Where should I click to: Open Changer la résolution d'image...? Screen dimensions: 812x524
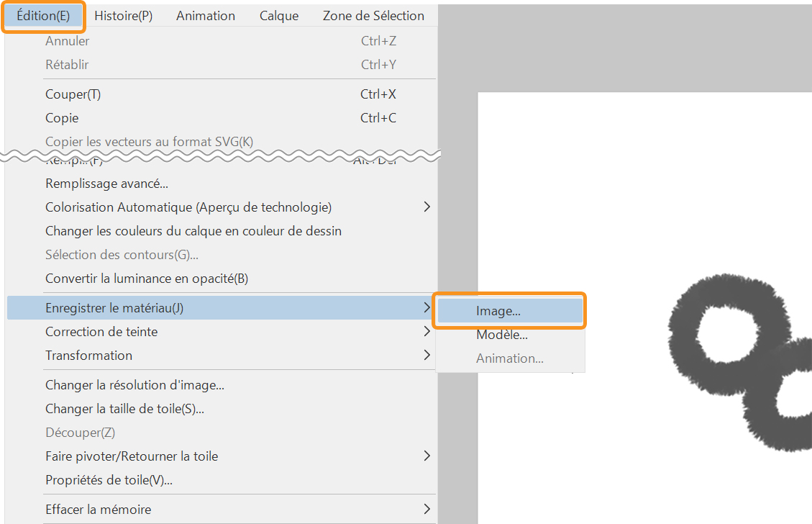134,385
